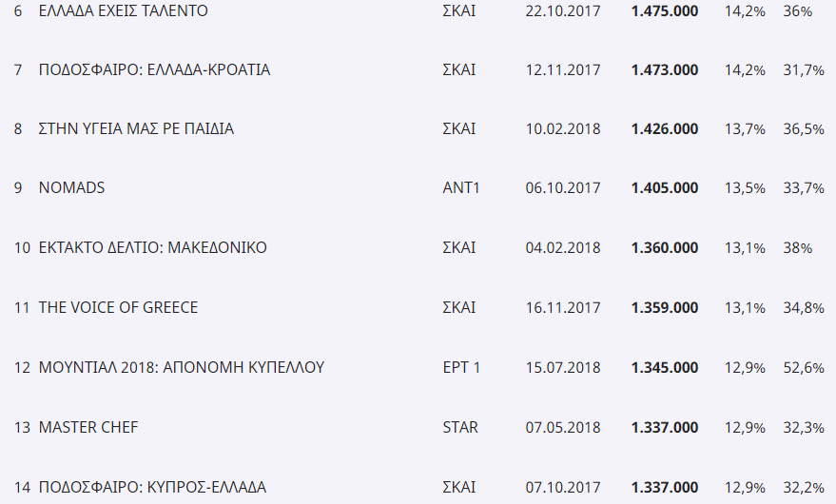836x504 pixels.
Task: Click rank number 10 in the list
Action: (23, 247)
